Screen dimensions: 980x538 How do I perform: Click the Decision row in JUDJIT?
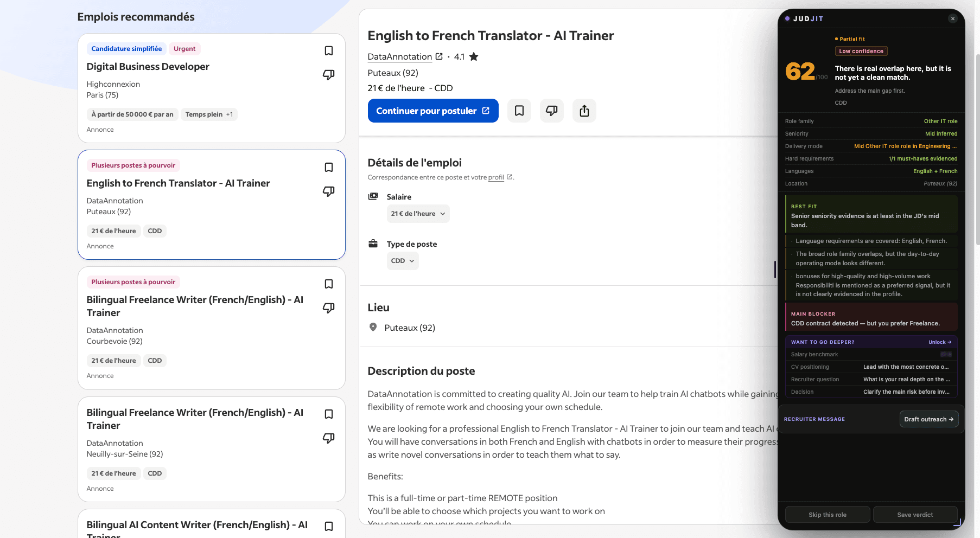[871, 392]
